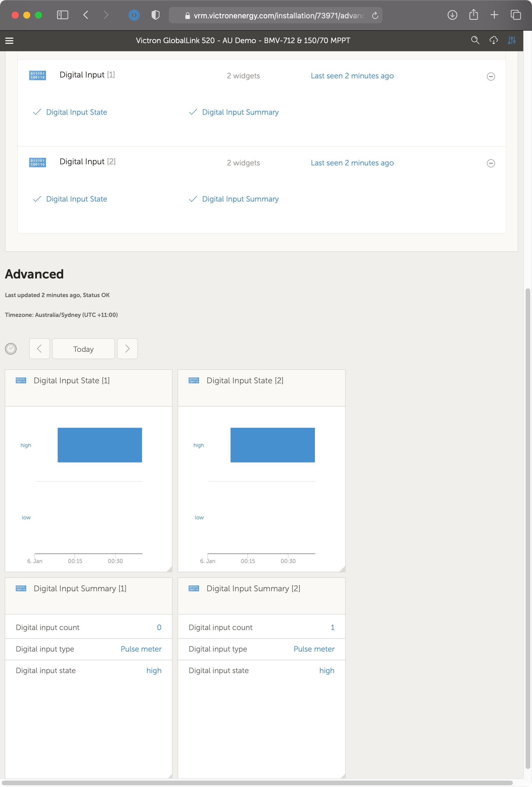Screen dimensions: 532x787
Task: Click the Today date button
Action: coord(83,349)
